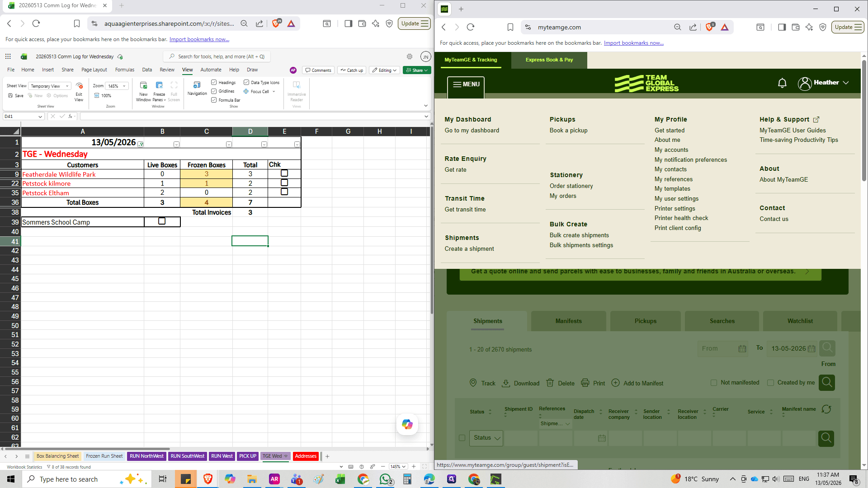Viewport: 868px width, 488px height.
Task: Open New Window in Excel View ribbon
Action: 143,85
